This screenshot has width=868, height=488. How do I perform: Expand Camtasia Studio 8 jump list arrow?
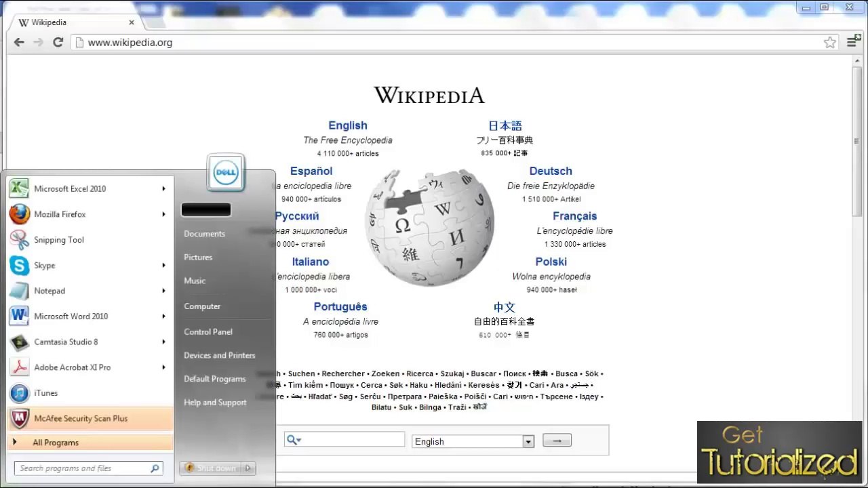click(163, 342)
